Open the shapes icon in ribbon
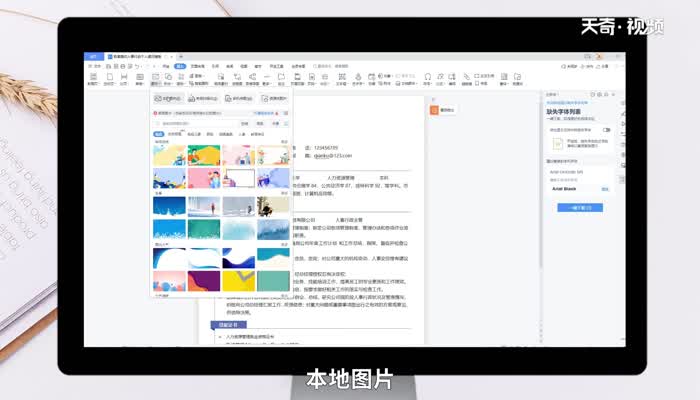Viewport: 700px width, 400px height. coord(168,79)
